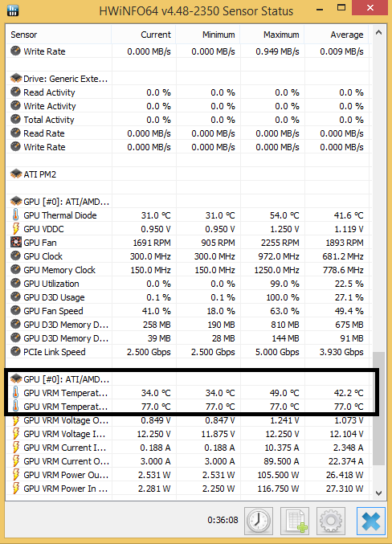This screenshot has width=392, height=544.
Task: Click the clock reset timer icon
Action: point(259,521)
